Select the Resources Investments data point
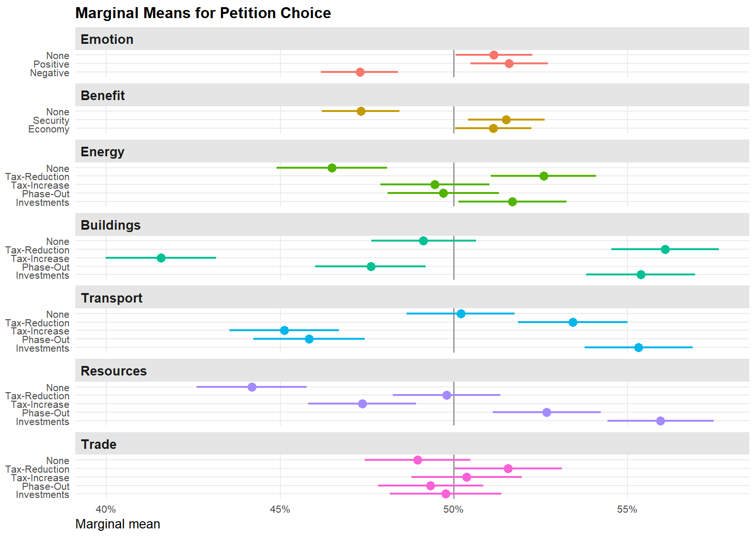Image resolution: width=756 pixels, height=537 pixels. pyautogui.click(x=660, y=421)
